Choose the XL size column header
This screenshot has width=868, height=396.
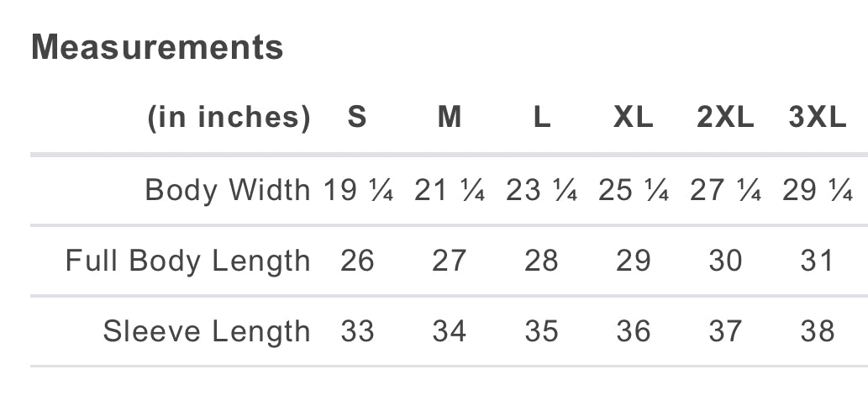coord(633,118)
